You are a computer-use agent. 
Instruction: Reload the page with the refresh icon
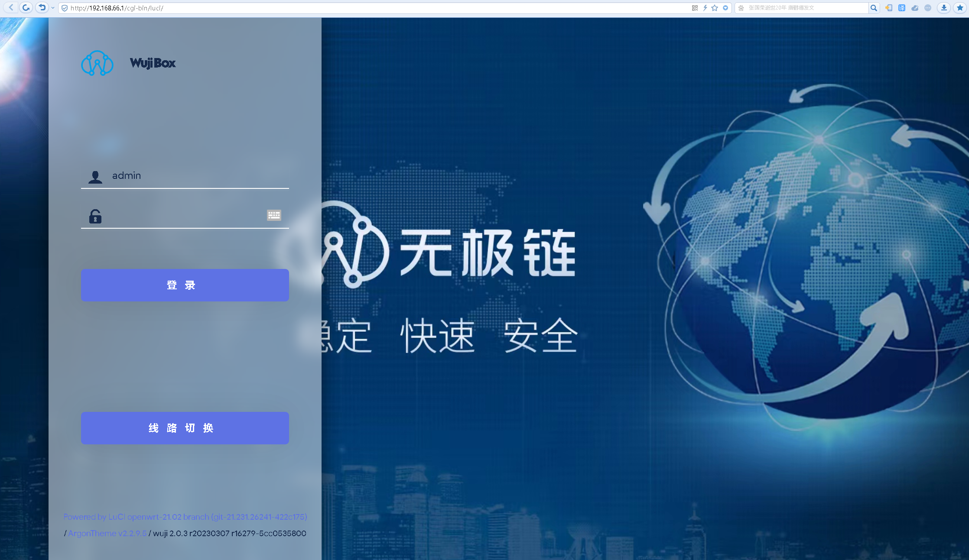click(26, 8)
